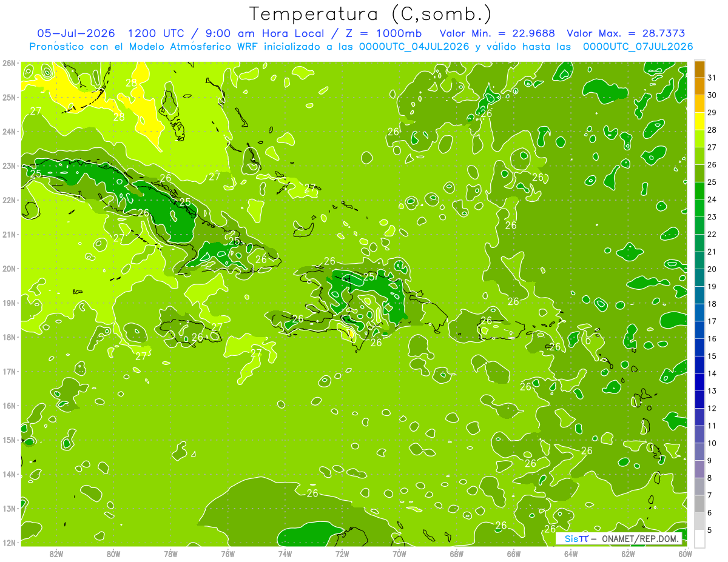The height and width of the screenshot is (562, 728).
Task: Click the "76W" longitude axis label
Action: coord(228,553)
